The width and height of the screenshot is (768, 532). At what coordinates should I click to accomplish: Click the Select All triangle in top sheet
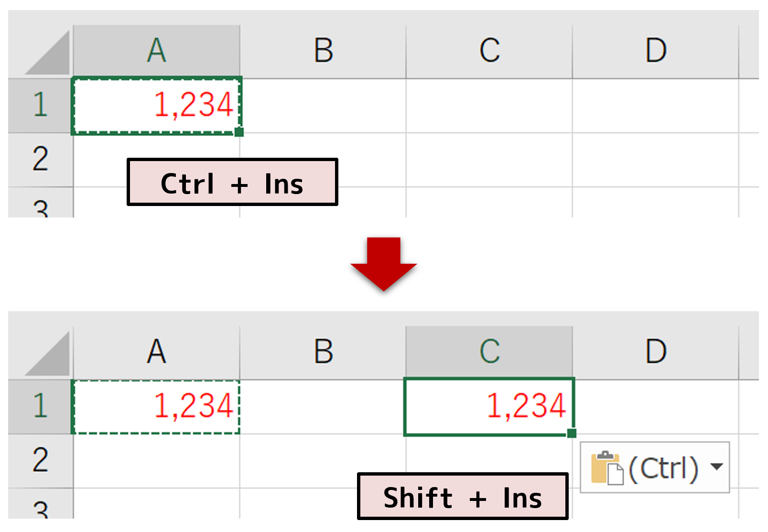[47, 53]
